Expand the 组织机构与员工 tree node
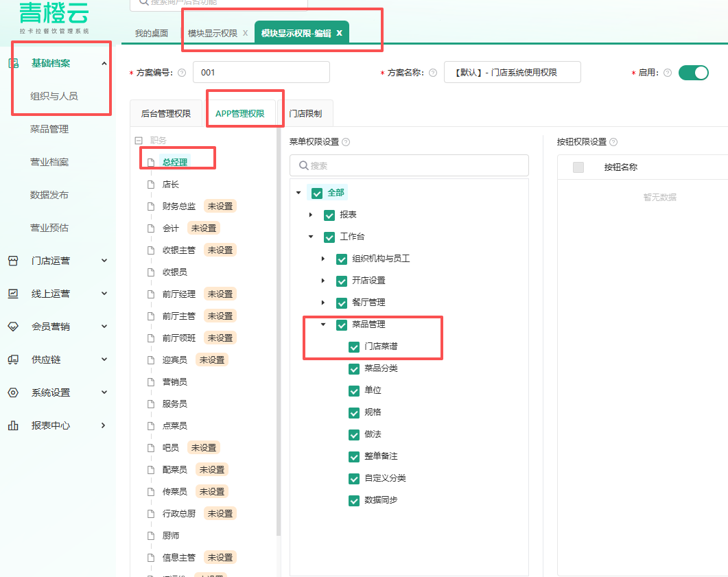The image size is (728, 577). tap(323, 259)
